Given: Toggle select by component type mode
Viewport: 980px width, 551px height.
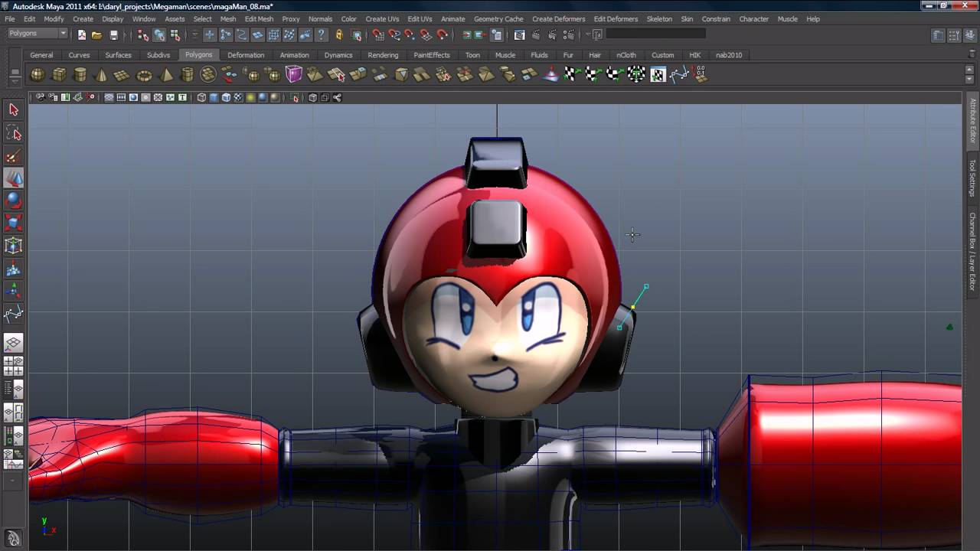Looking at the screenshot, I should 175,34.
